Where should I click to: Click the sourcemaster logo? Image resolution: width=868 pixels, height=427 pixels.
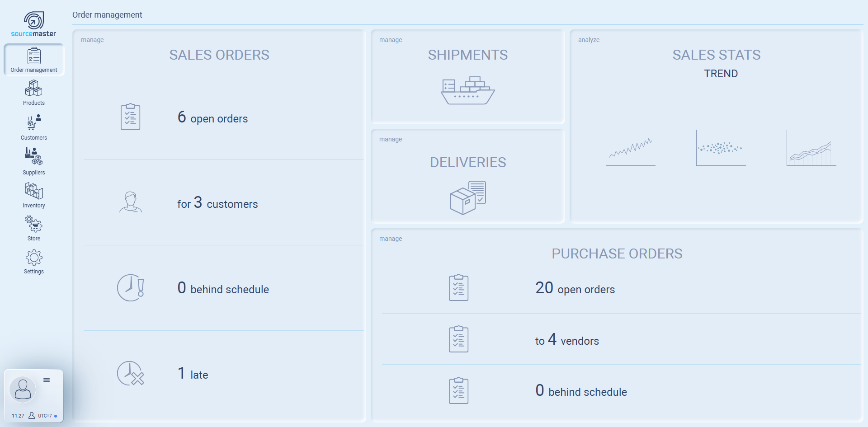point(33,24)
